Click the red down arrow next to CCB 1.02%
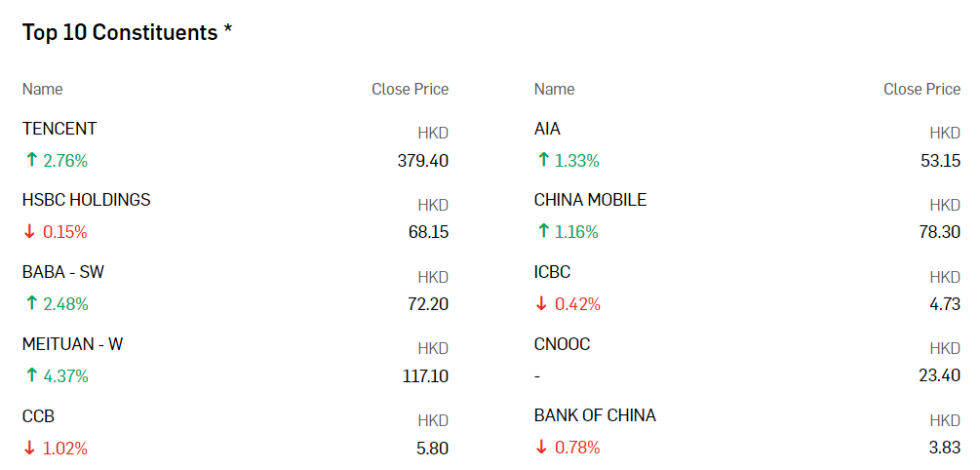The width and height of the screenshot is (980, 470). point(30,449)
